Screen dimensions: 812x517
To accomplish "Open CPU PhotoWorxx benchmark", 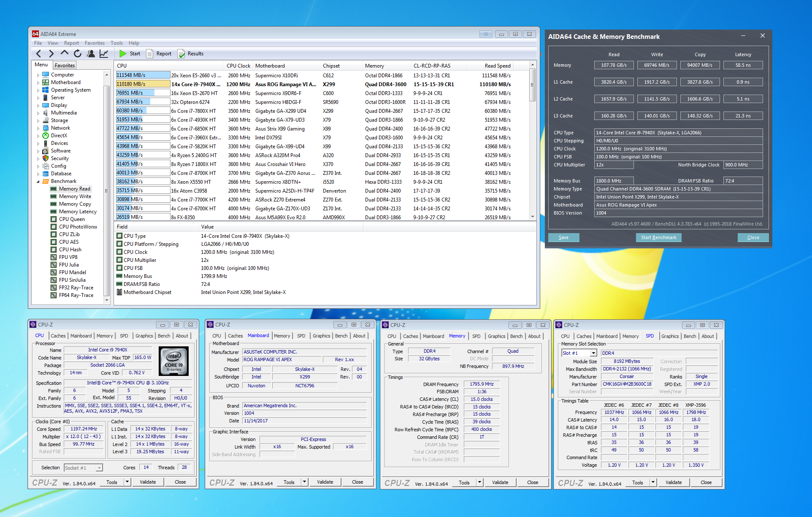I will click(x=78, y=227).
